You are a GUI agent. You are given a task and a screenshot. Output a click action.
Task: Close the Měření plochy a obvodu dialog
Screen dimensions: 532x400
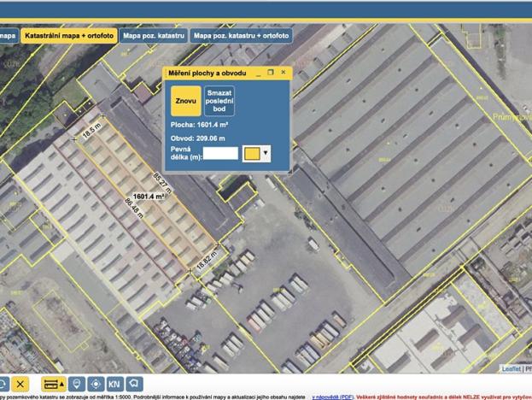click(284, 73)
